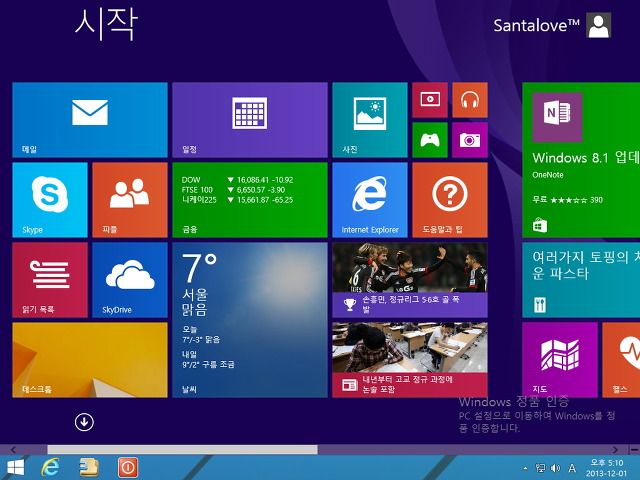Click the zoom-out minus button at scrollbar end

[634, 449]
